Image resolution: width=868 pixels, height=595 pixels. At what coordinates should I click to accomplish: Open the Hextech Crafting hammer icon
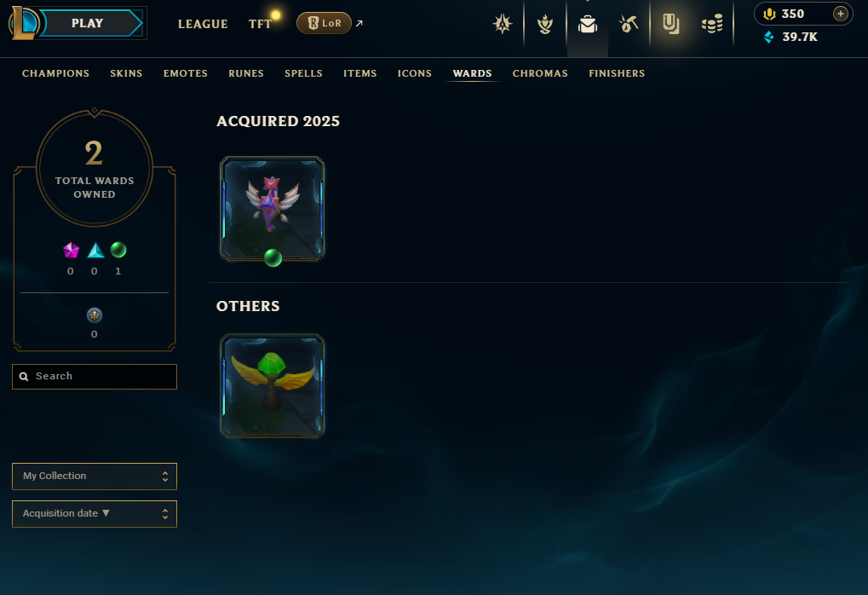pyautogui.click(x=629, y=24)
